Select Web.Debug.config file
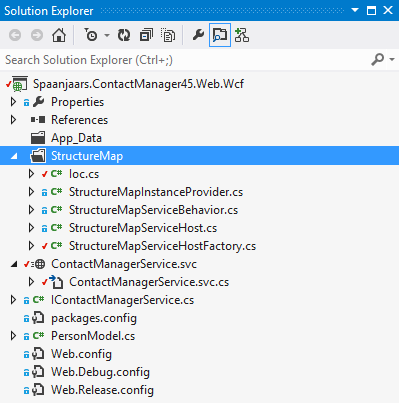The height and width of the screenshot is (403, 399). point(100,372)
